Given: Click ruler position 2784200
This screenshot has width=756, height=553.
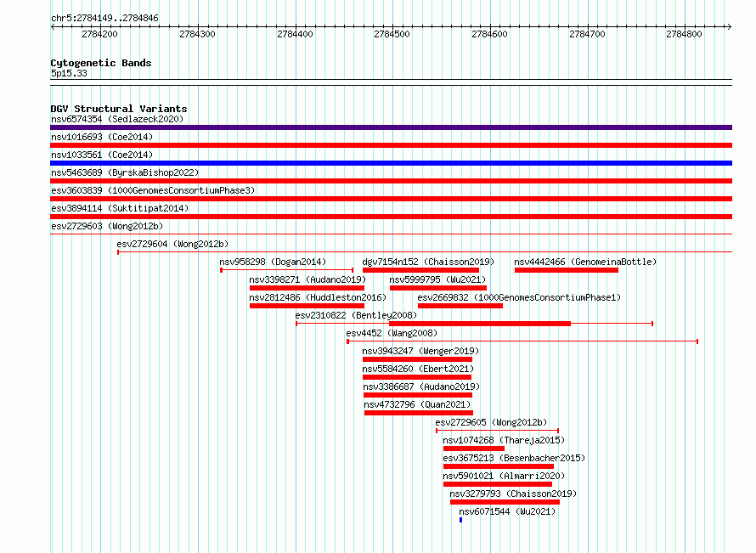Looking at the screenshot, I should pyautogui.click(x=99, y=34).
